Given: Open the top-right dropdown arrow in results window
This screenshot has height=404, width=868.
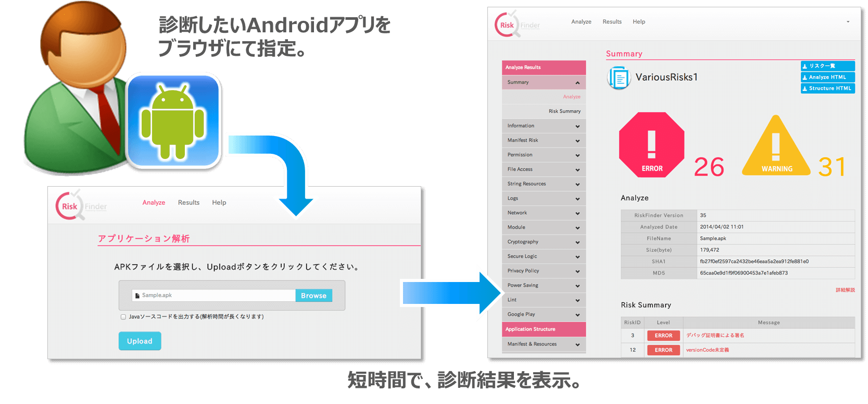Looking at the screenshot, I should coord(848,22).
